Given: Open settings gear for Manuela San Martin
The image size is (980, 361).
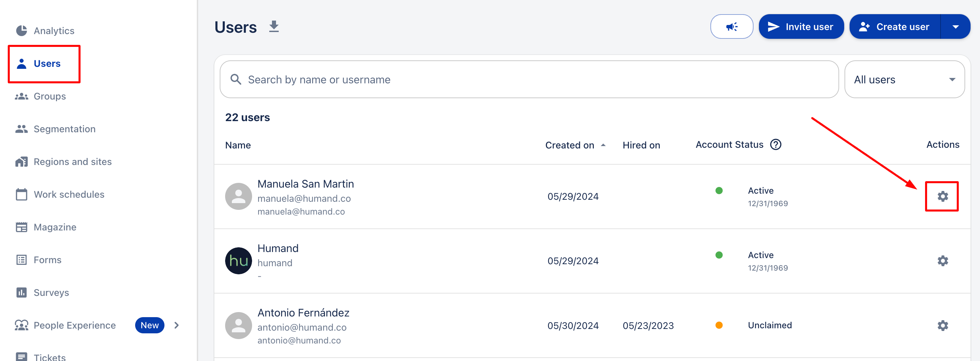Looking at the screenshot, I should [942, 196].
